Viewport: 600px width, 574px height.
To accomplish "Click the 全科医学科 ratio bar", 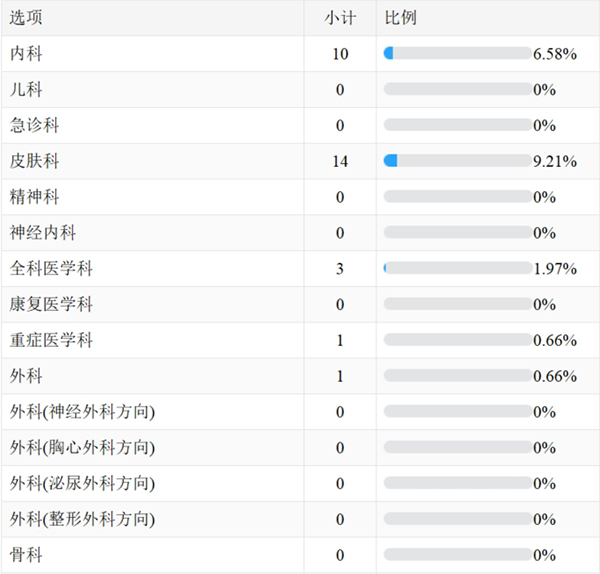I will pos(458,268).
